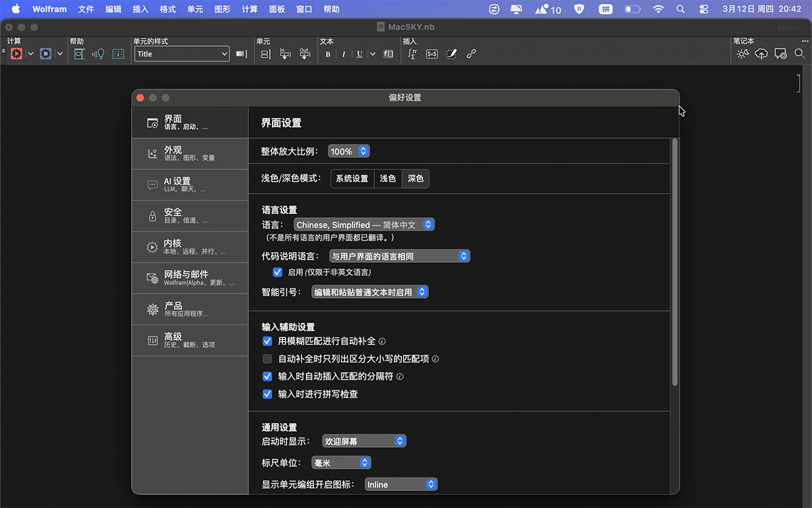
Task: Click the preferences panel vertical scrollbar
Action: point(675,264)
